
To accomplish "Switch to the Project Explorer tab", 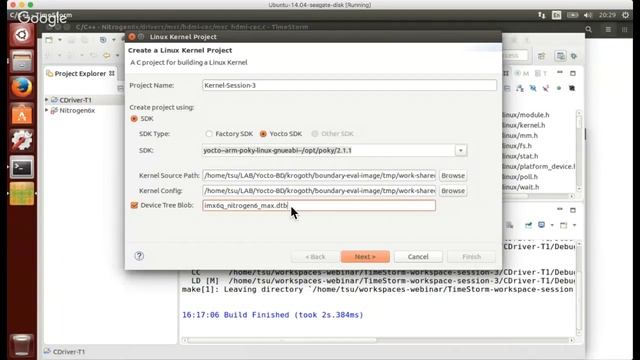I will (x=80, y=73).
